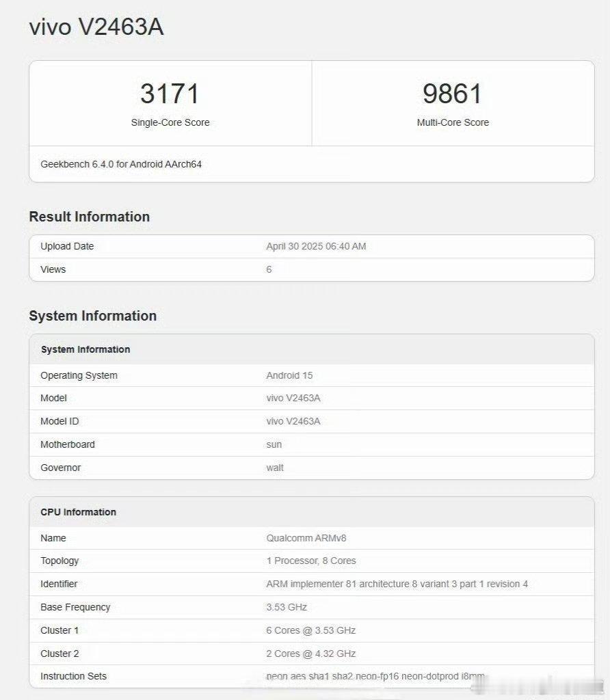This screenshot has height=700, width=610.
Task: Click the 'Model ID' row label
Action: click(x=59, y=421)
